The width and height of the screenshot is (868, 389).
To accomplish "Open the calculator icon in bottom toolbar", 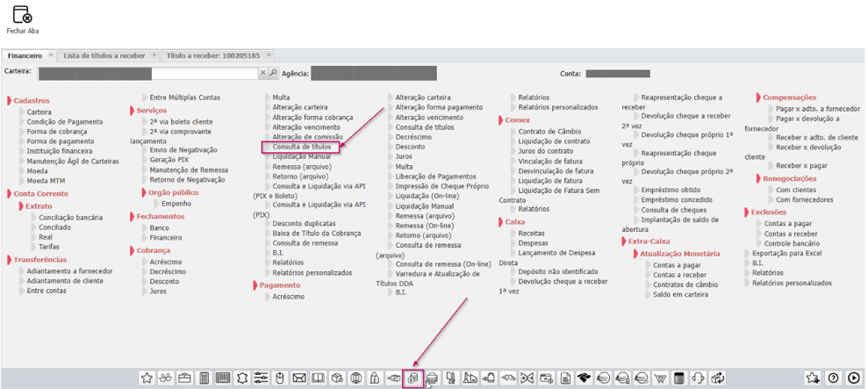I will coord(204,378).
